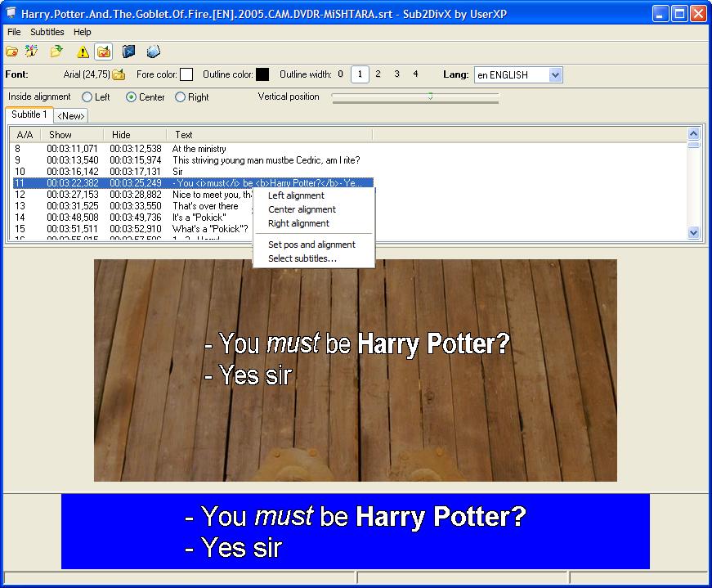Click hide time 00:03:52,910
Viewport: 712px width, 588px height.
click(135, 228)
